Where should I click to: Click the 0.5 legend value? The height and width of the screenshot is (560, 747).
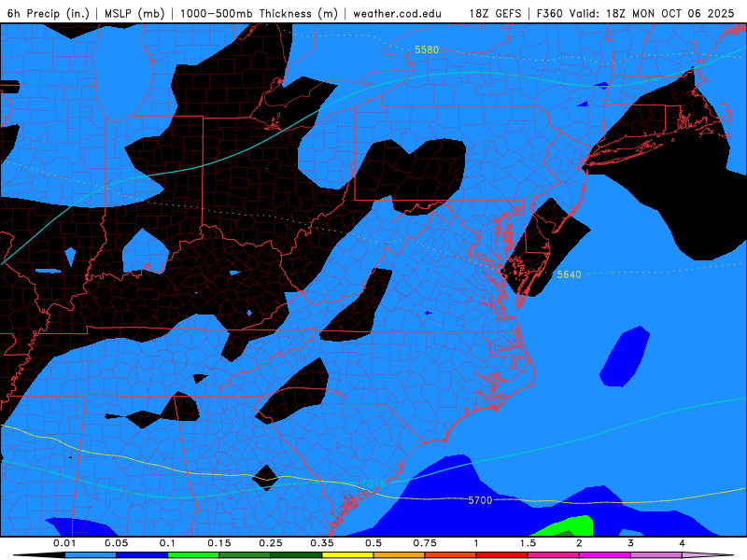tap(373, 543)
